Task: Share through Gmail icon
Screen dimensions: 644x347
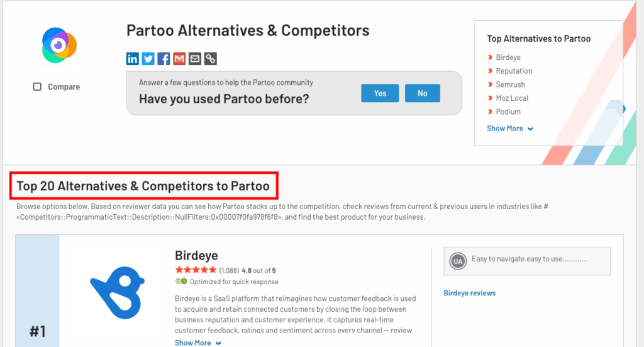Action: (179, 59)
